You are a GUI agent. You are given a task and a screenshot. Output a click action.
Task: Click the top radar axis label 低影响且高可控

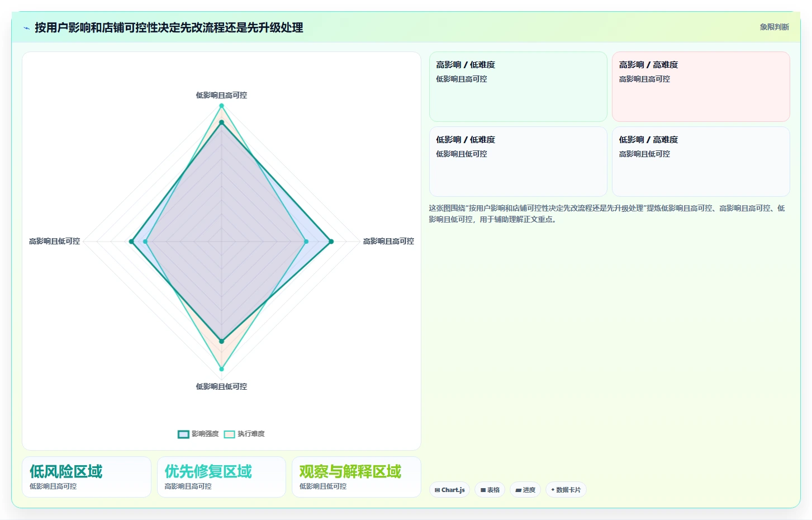pyautogui.click(x=221, y=96)
